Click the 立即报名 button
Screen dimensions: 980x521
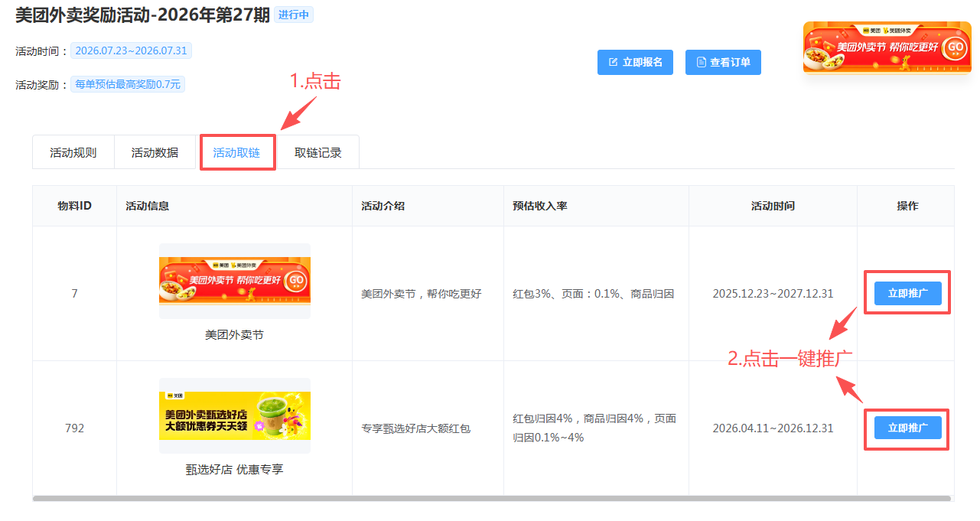tap(635, 62)
